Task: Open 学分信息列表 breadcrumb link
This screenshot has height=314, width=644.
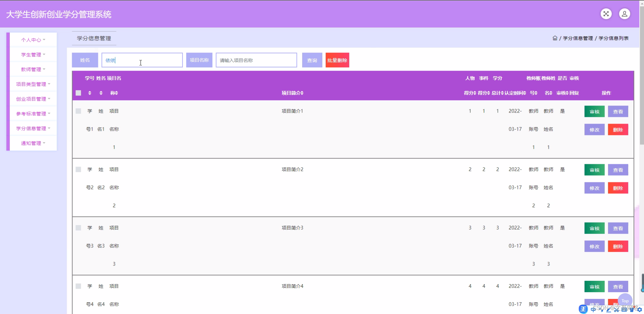Action: click(613, 38)
